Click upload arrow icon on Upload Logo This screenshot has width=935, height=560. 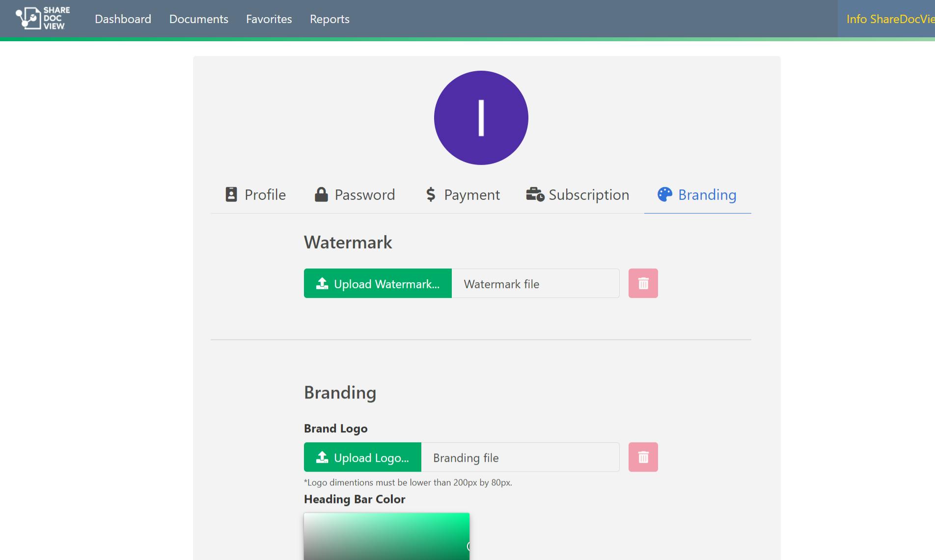click(322, 457)
